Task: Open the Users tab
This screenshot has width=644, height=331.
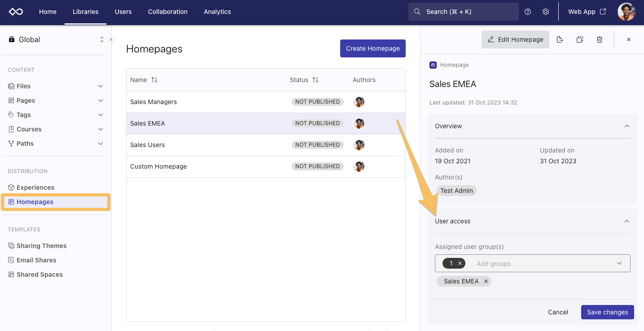Action: (123, 12)
